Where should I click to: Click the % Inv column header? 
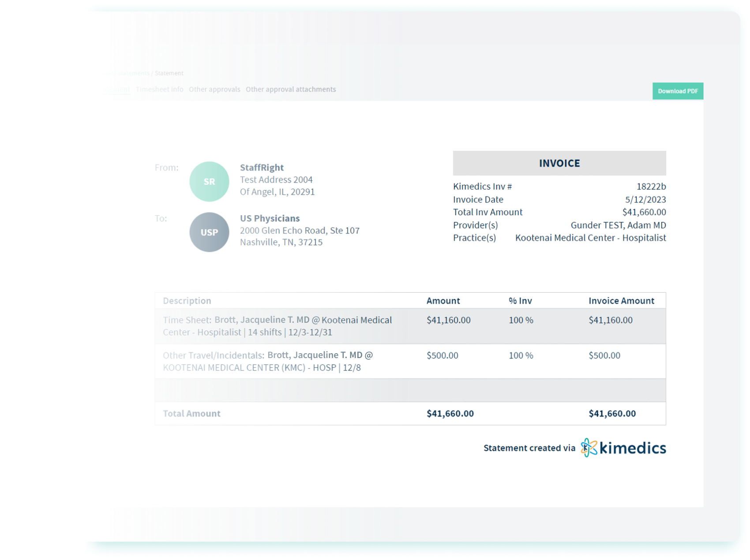520,301
